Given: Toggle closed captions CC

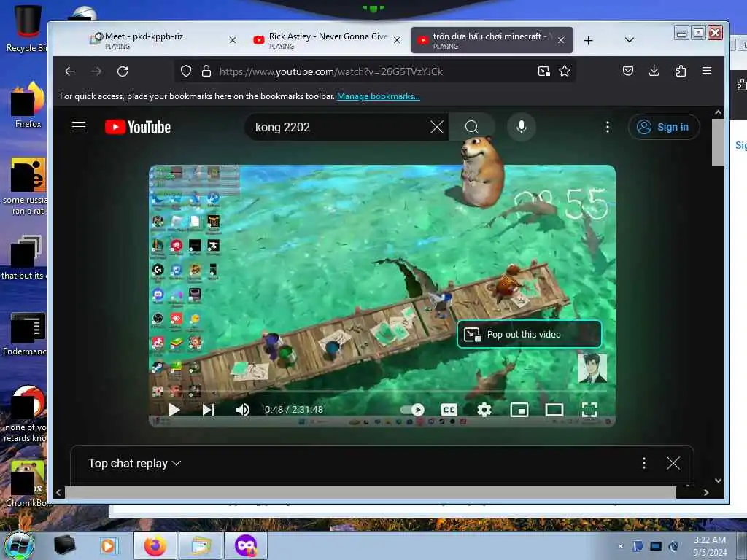Looking at the screenshot, I should (x=449, y=410).
